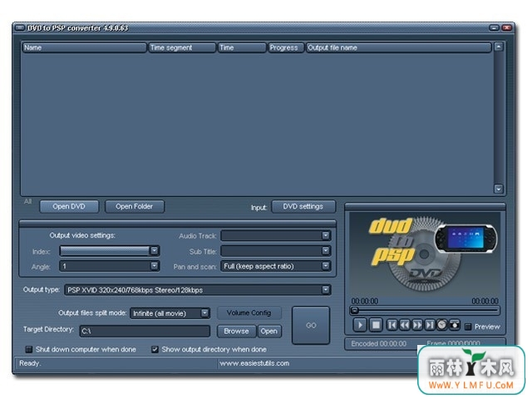Viewport: 532px width, 399px height.
Task: Check Shut down computer when done
Action: pos(29,349)
